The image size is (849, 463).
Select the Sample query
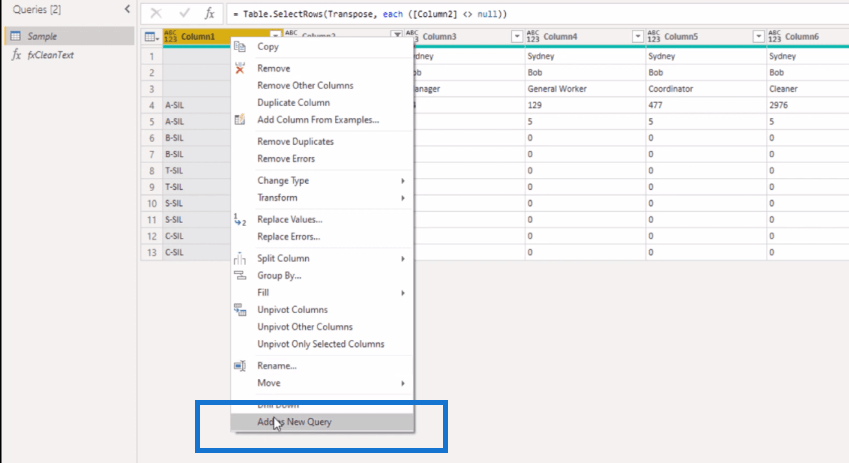42,36
